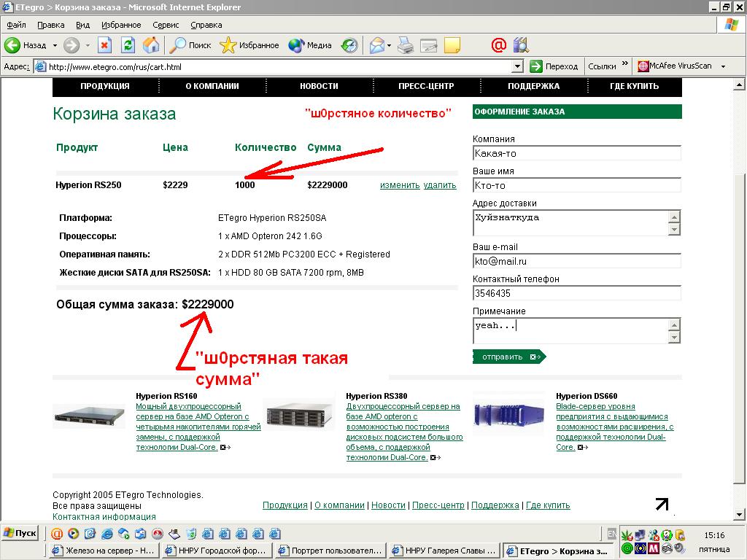This screenshot has width=747, height=560.
Task: Click into the Компания input field
Action: pos(576,154)
